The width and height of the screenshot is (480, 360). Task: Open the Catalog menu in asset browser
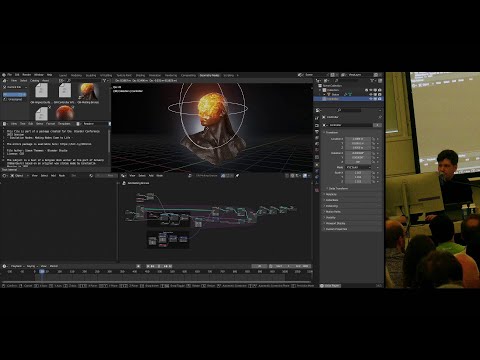click(35, 80)
